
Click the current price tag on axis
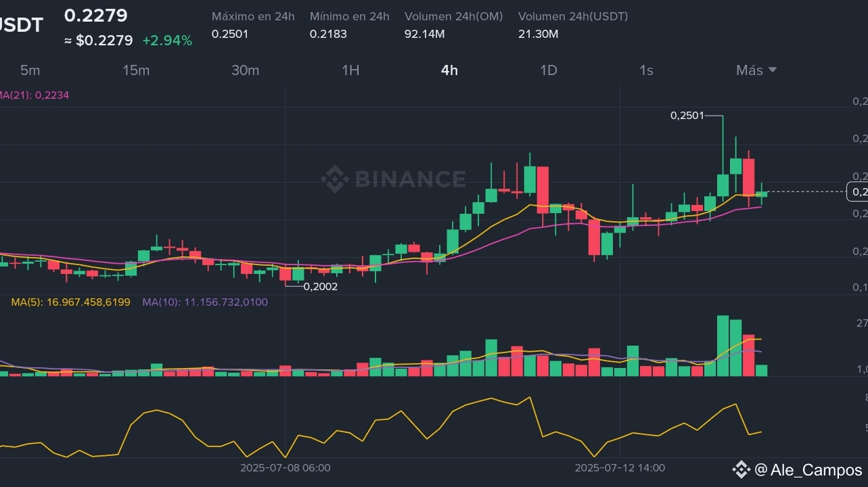(x=858, y=192)
